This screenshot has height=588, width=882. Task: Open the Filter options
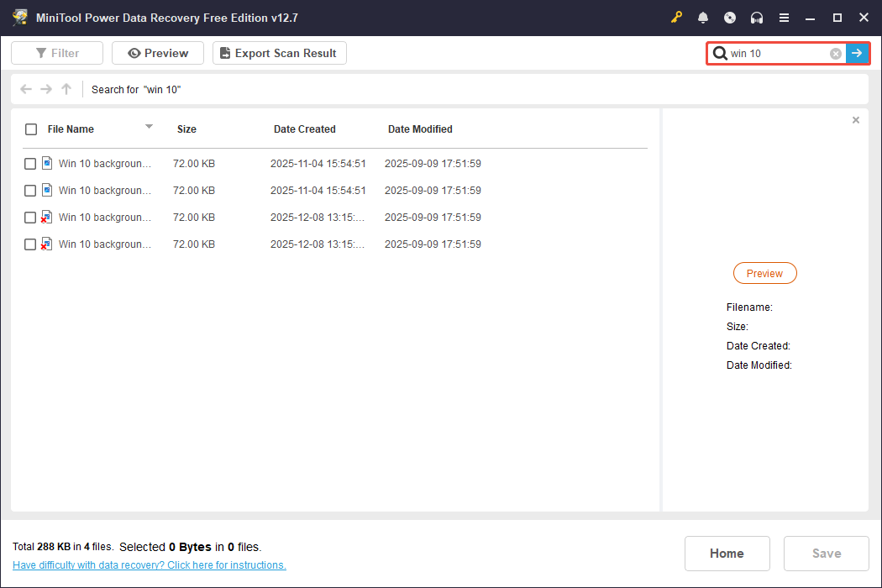tap(56, 52)
